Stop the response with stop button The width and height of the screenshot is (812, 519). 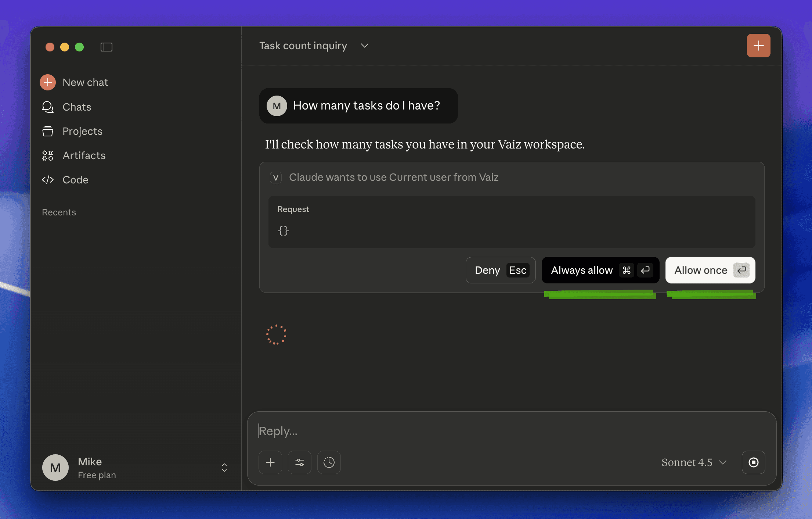pyautogui.click(x=753, y=462)
